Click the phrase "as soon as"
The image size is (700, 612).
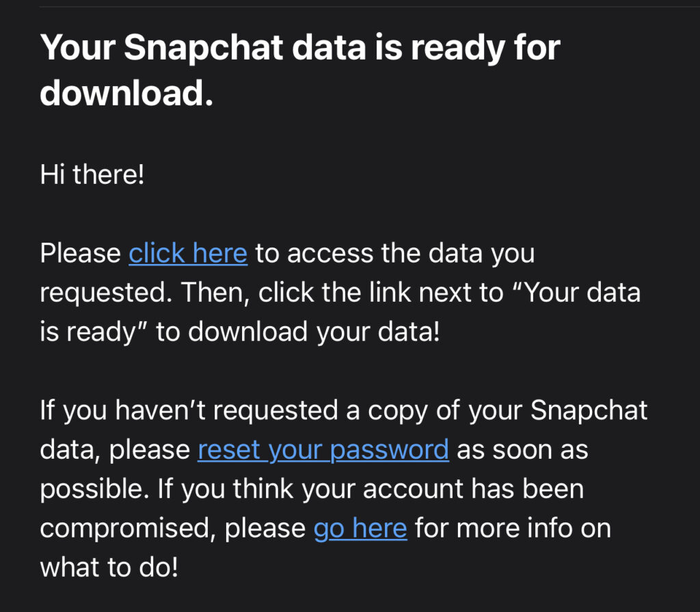[522, 450]
